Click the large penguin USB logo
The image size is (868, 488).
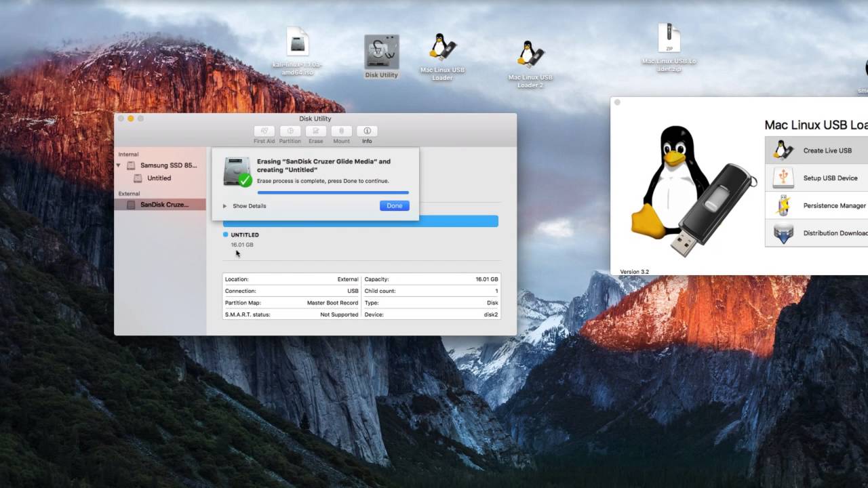(x=693, y=191)
